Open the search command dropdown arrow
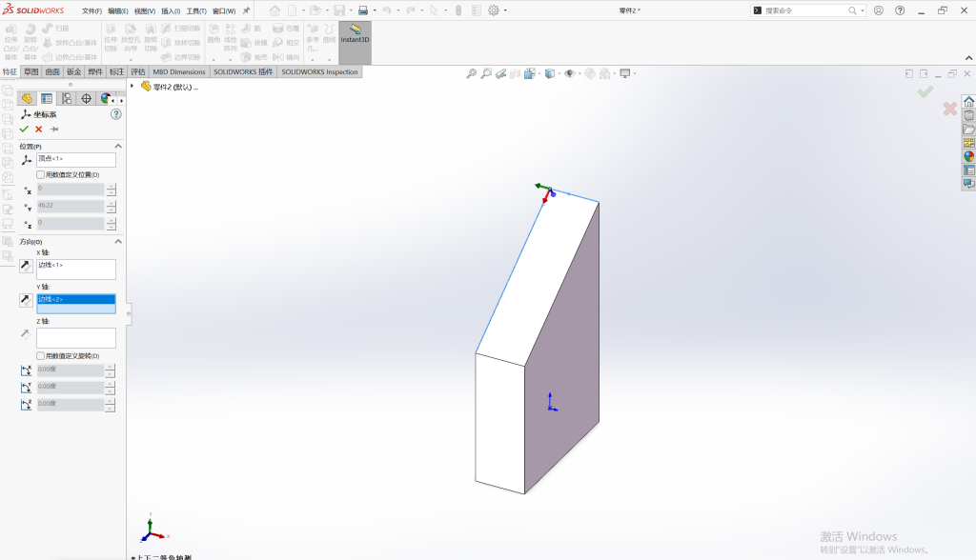 (x=862, y=10)
